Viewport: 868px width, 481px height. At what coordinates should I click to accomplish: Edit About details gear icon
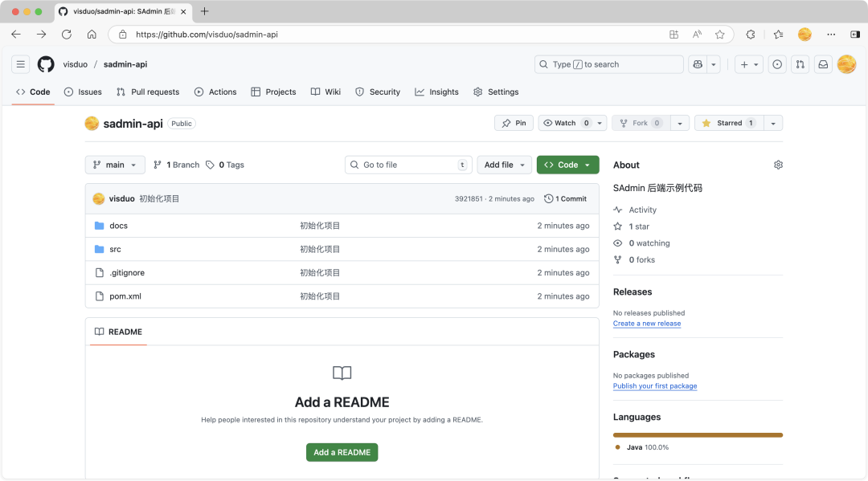click(778, 165)
